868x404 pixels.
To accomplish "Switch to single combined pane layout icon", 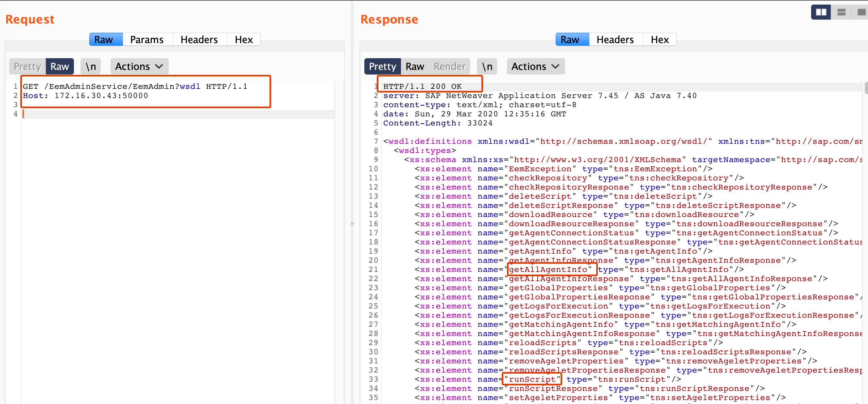I will click(861, 12).
